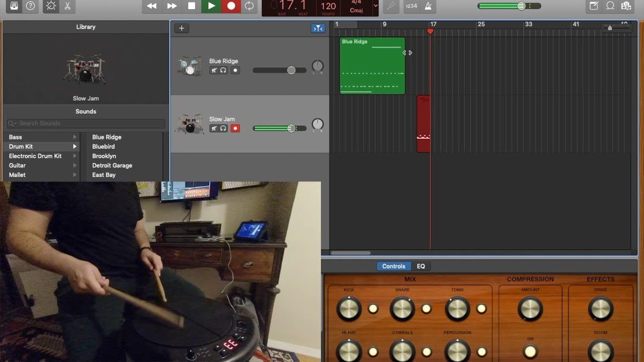Mute the Blue Ridge track
This screenshot has height=362, width=644.
click(214, 70)
